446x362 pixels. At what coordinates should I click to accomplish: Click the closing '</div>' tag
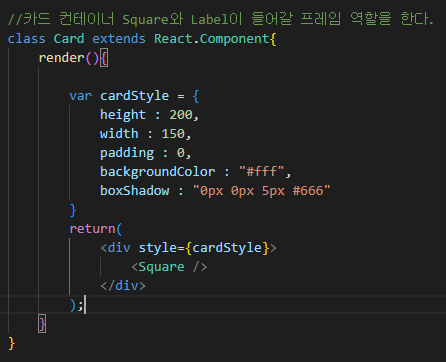pos(123,286)
